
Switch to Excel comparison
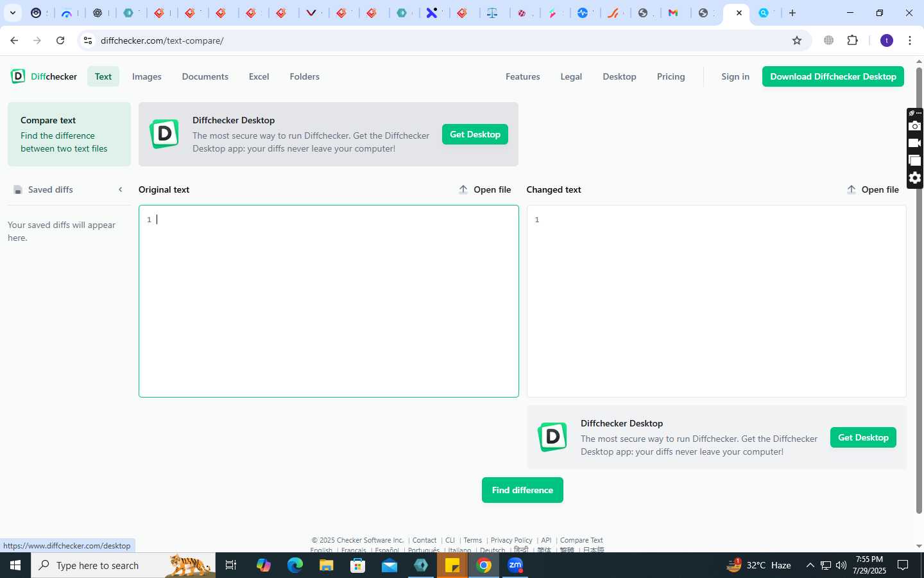click(x=259, y=76)
